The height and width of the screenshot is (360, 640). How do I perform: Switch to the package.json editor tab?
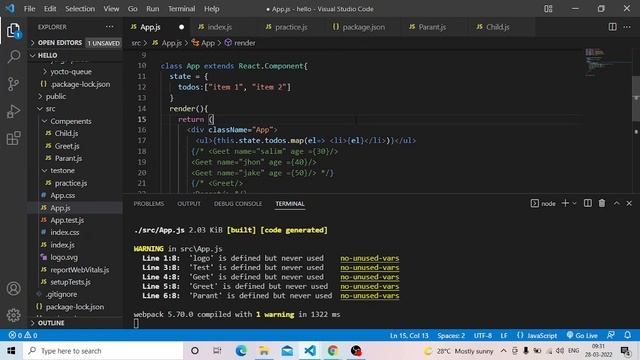coord(363,27)
